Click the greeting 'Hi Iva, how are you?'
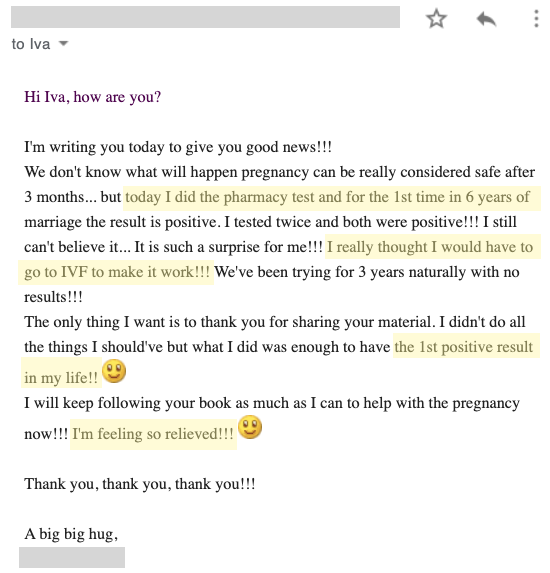This screenshot has width=550, height=573. pyautogui.click(x=92, y=97)
